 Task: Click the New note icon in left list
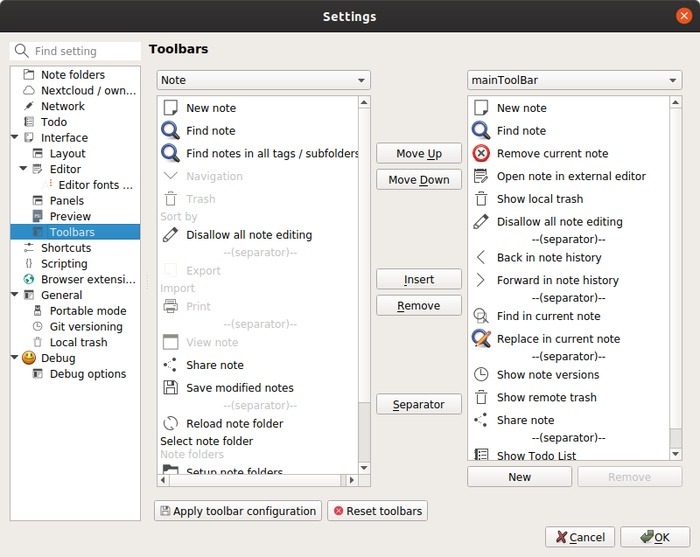pyautogui.click(x=170, y=108)
